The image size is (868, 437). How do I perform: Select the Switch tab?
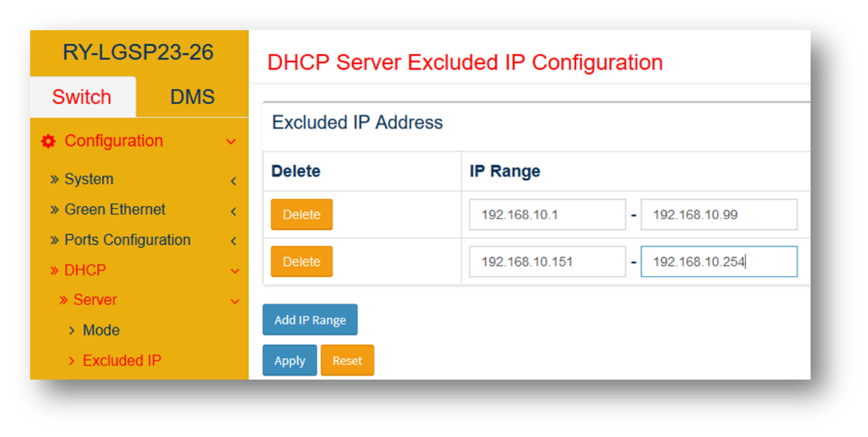coord(82,97)
